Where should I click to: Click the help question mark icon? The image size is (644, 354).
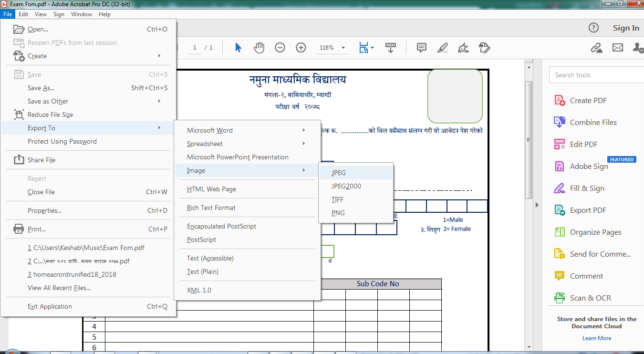[x=593, y=28]
